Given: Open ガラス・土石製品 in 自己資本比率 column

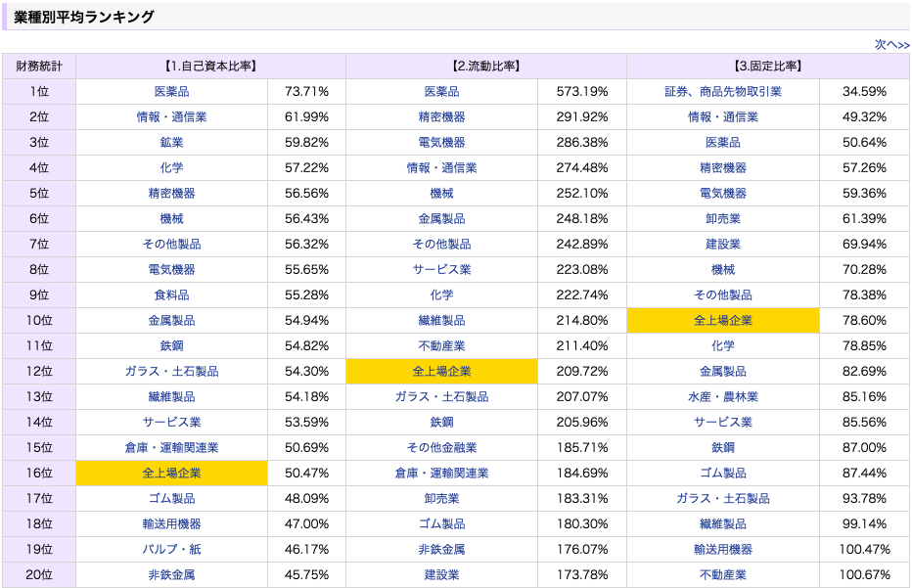Looking at the screenshot, I should pos(171,371).
